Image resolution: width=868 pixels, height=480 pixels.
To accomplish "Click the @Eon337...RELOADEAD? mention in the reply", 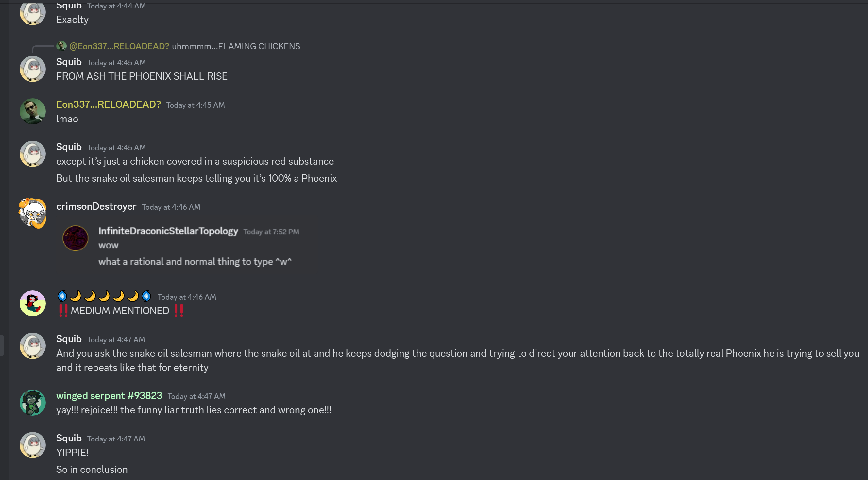I will [x=119, y=46].
